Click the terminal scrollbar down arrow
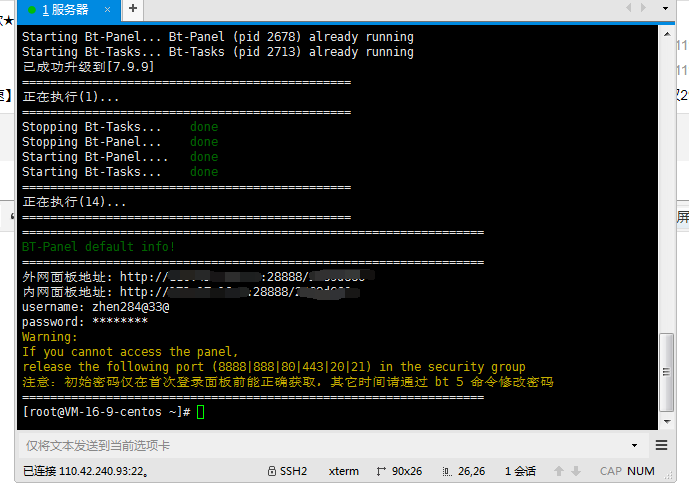The image size is (689, 483). (x=667, y=421)
